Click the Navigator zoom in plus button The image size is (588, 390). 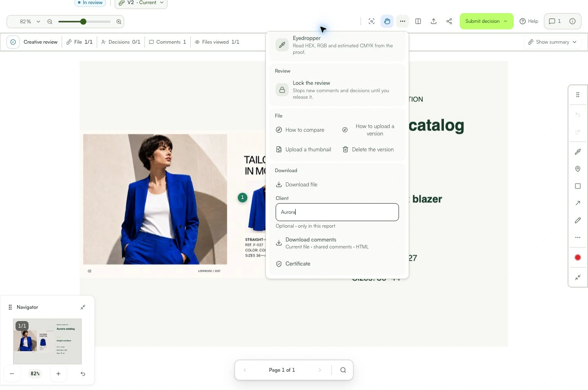click(58, 374)
